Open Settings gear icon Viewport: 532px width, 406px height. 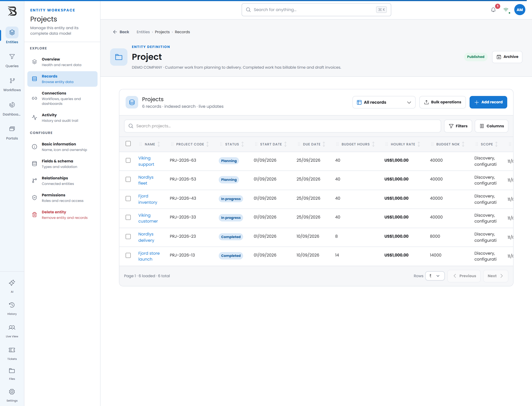pos(12,391)
